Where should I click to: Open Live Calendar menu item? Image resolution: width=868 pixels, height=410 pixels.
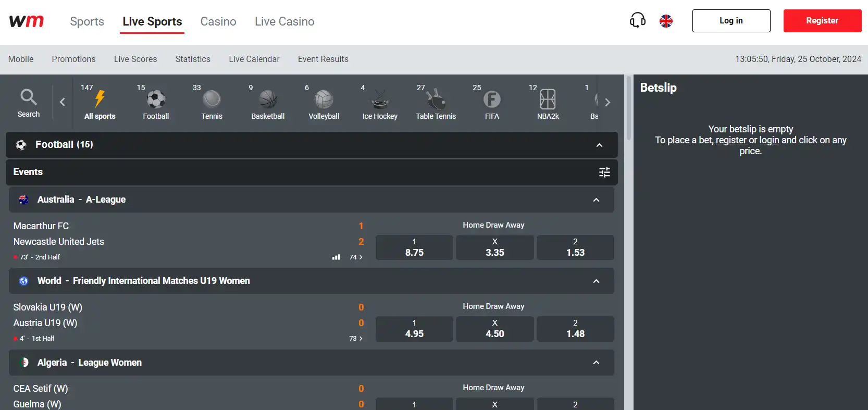[254, 59]
